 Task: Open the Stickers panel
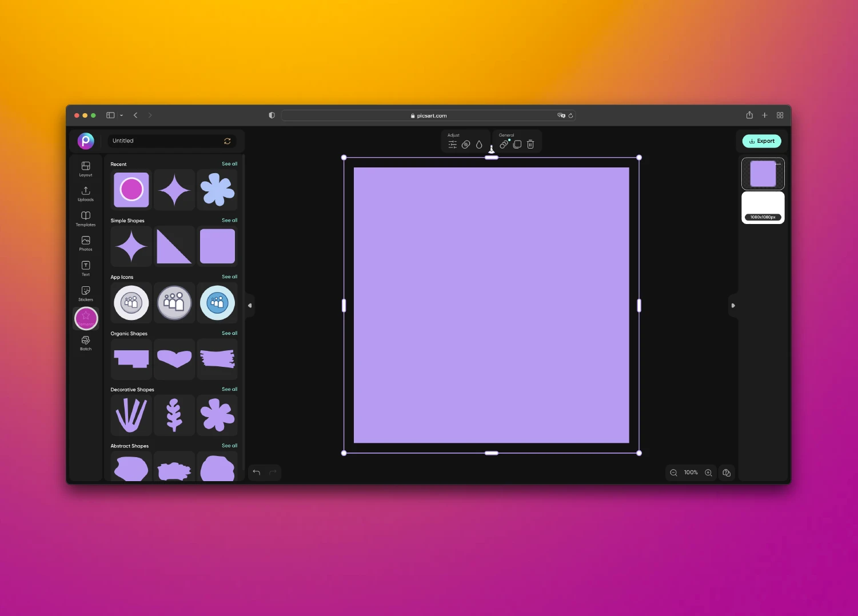tap(85, 293)
